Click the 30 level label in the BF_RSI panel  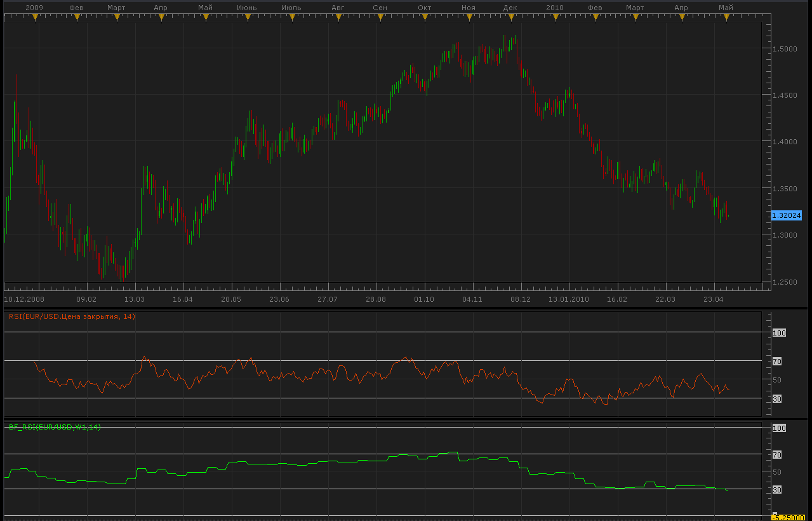(x=777, y=490)
